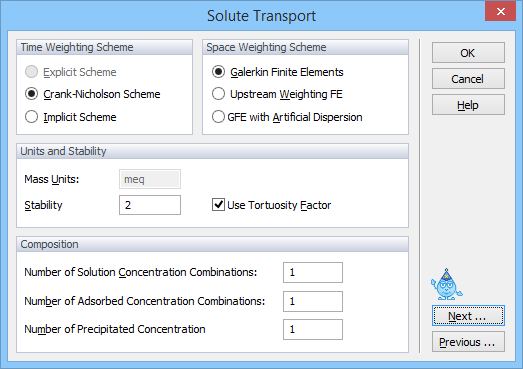Edit Number of Precipitated Concentration field
Viewport: 523px width, 369px height.
click(x=313, y=329)
